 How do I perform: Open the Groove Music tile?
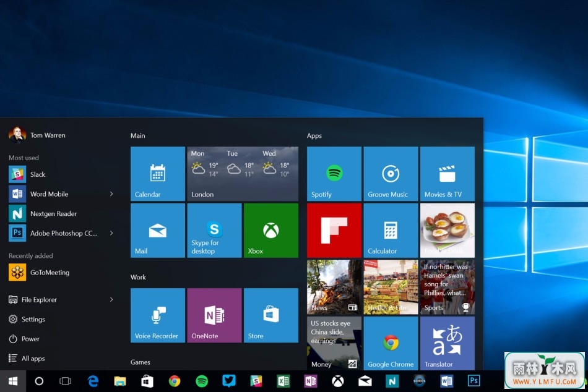tap(391, 174)
